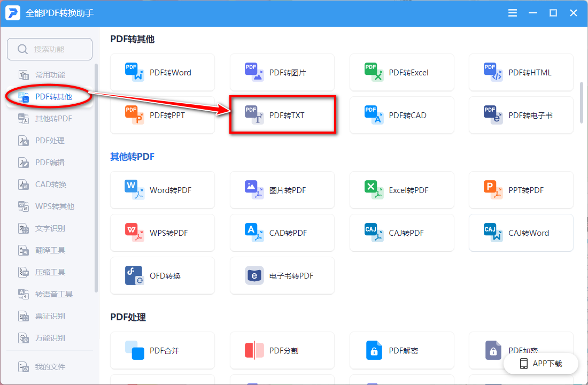Click the sidebar vertical scrollbar

96,178
